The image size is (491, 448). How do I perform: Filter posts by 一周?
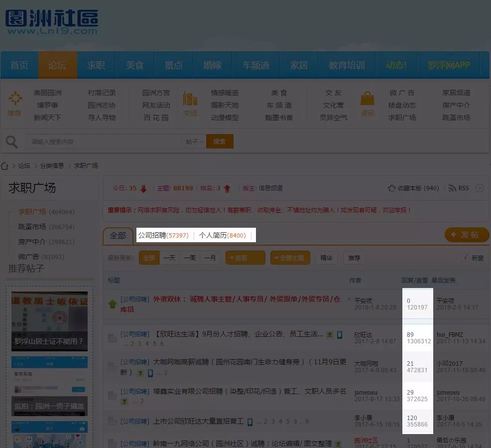(x=190, y=258)
